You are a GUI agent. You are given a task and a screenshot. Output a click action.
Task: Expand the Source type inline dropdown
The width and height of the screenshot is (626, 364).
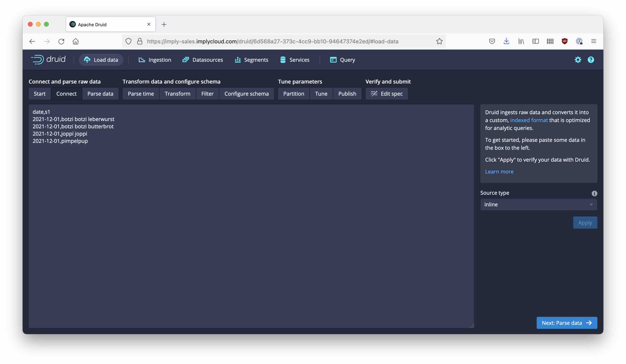(x=538, y=204)
